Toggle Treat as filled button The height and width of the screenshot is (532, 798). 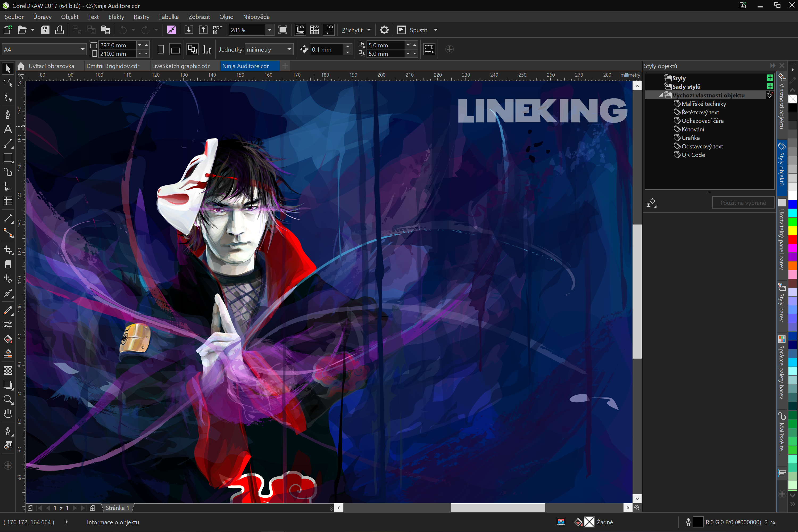point(429,49)
